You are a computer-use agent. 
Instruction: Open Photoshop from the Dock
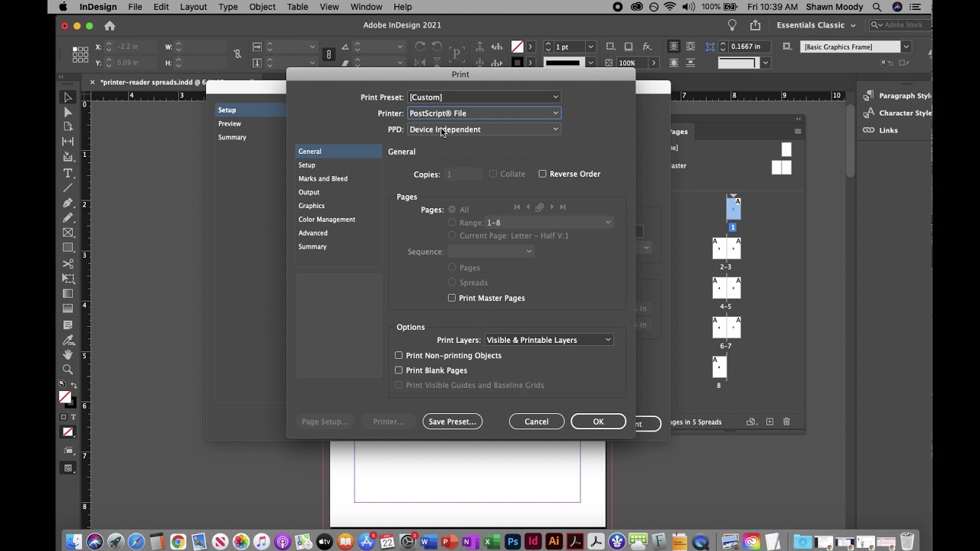[x=512, y=542]
